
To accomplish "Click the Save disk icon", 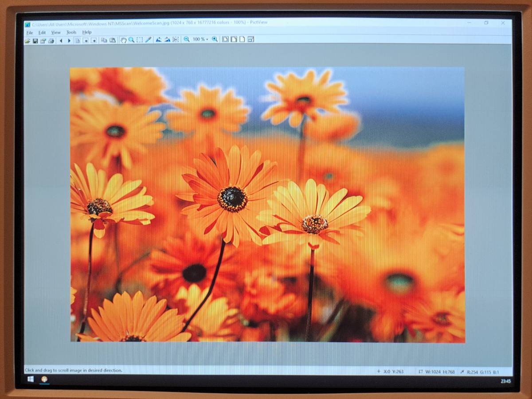I will click(x=35, y=40).
